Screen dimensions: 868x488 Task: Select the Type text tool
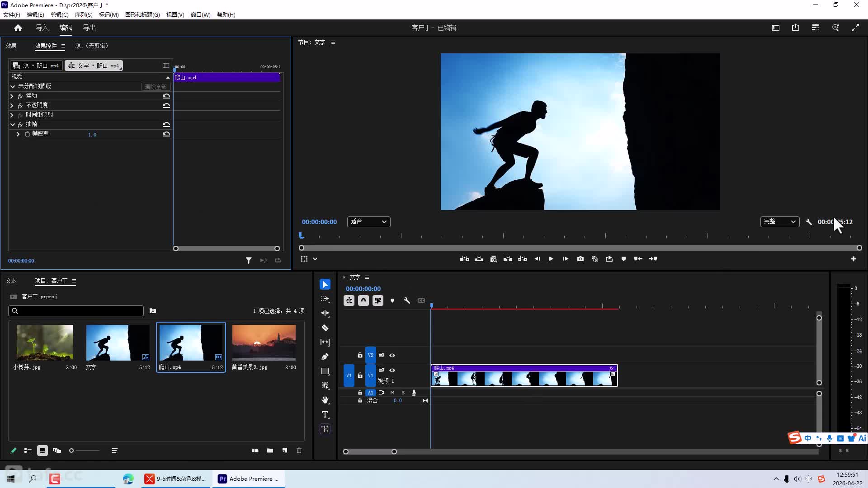(x=325, y=414)
